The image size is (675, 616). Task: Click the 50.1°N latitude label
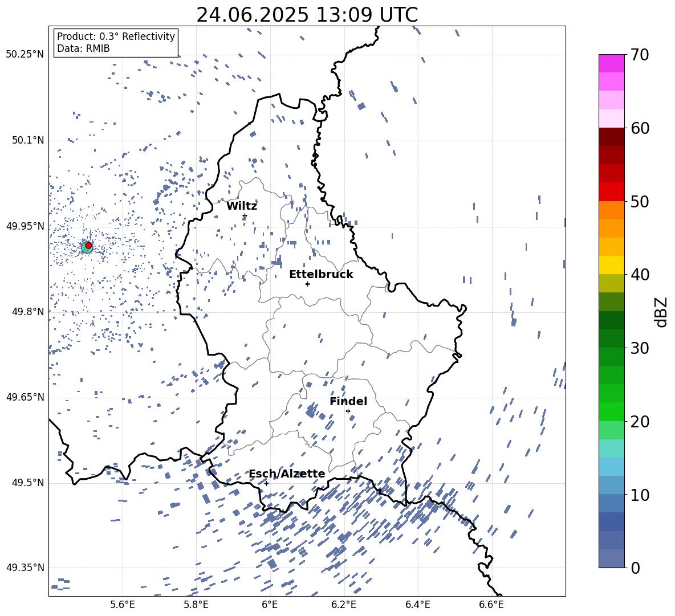[x=27, y=140]
